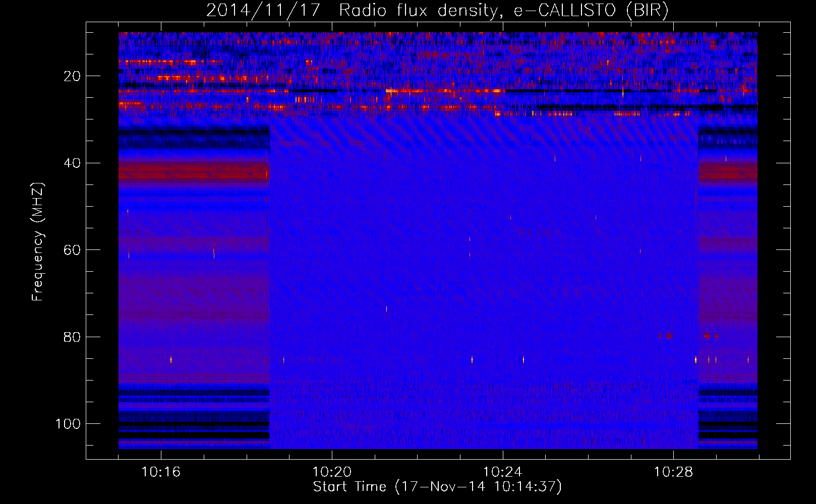
Task: Click the '10:24' time tick label
Action: (x=503, y=472)
